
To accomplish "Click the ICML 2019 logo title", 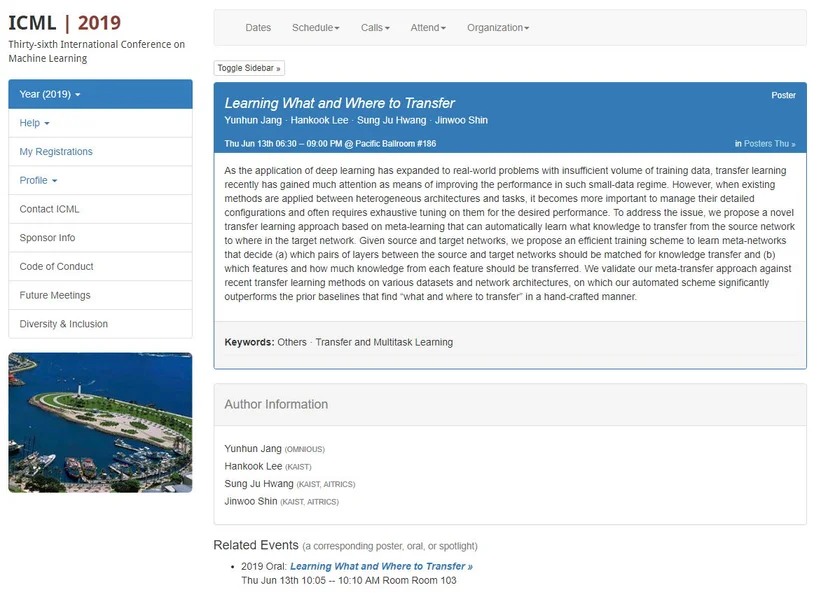I will [64, 23].
